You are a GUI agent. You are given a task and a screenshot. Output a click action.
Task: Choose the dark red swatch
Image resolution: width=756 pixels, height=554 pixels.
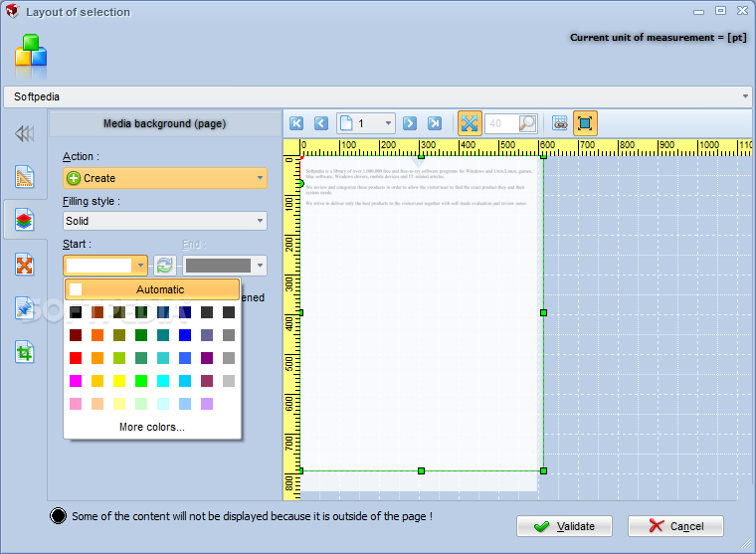[x=76, y=335]
